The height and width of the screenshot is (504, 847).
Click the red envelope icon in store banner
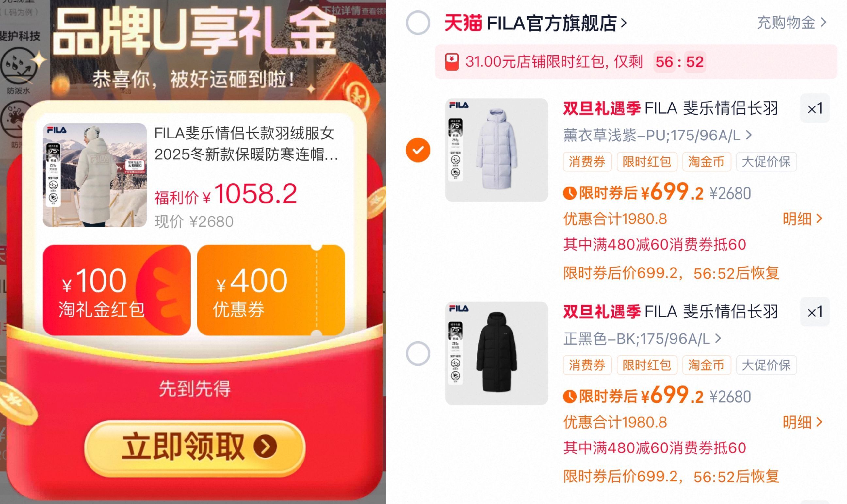click(x=452, y=62)
